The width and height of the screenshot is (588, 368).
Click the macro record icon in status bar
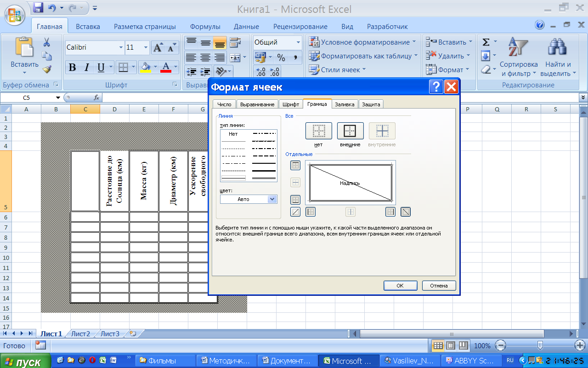tap(40, 345)
